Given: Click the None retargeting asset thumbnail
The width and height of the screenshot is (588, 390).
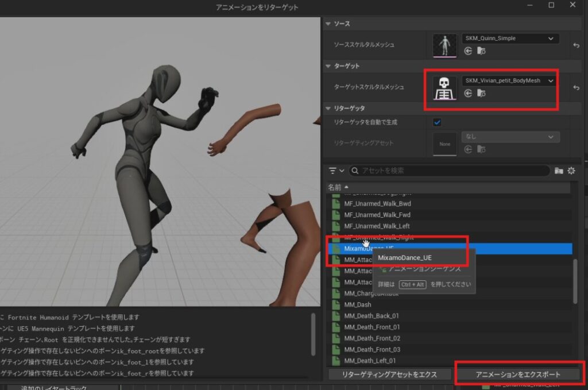Looking at the screenshot, I should pyautogui.click(x=445, y=144).
